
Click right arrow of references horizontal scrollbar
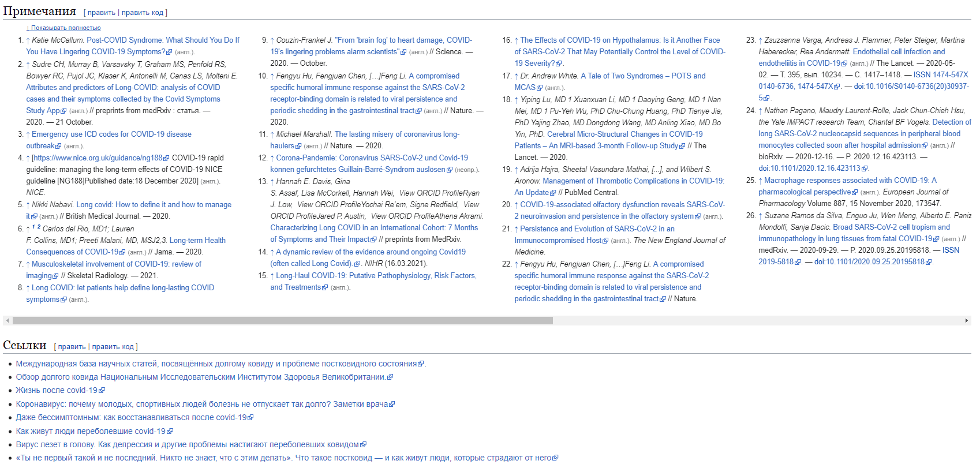pos(967,320)
